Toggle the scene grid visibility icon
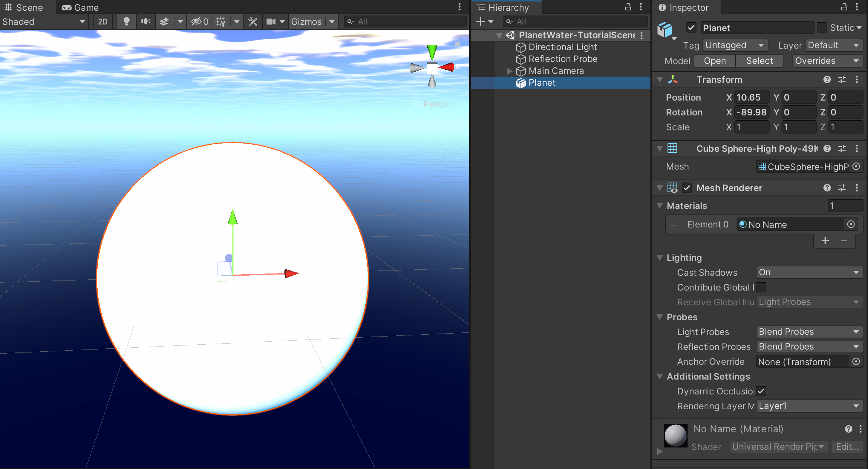868x469 pixels. pos(221,22)
